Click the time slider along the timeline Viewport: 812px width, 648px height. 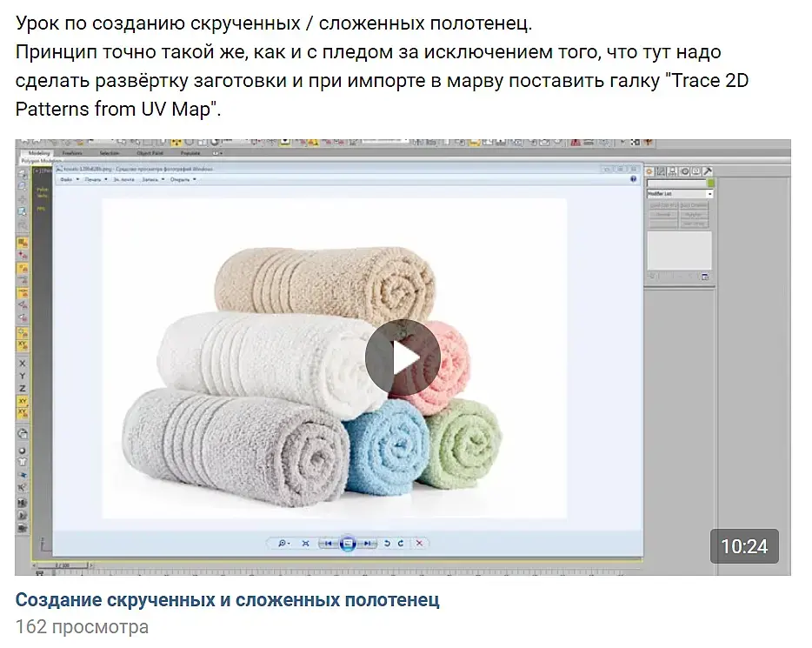point(63,565)
